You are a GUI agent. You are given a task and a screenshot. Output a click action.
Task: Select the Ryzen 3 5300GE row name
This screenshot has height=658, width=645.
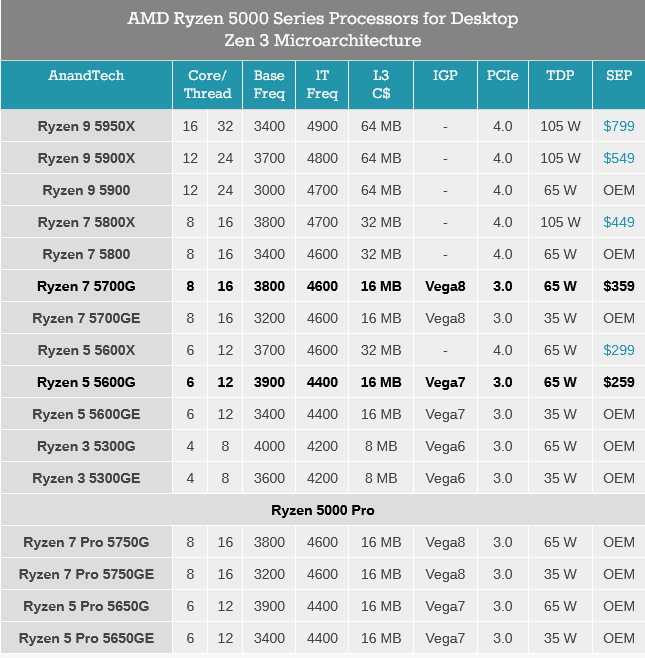pyautogui.click(x=86, y=478)
